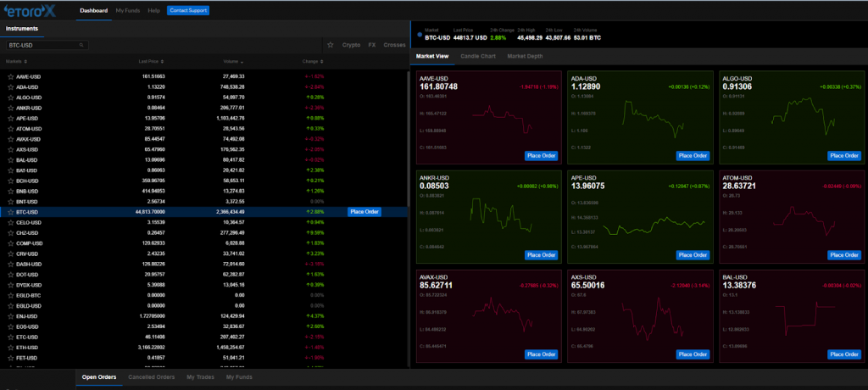
Task: Favorite ANKR-USD with its star
Action: click(10, 108)
